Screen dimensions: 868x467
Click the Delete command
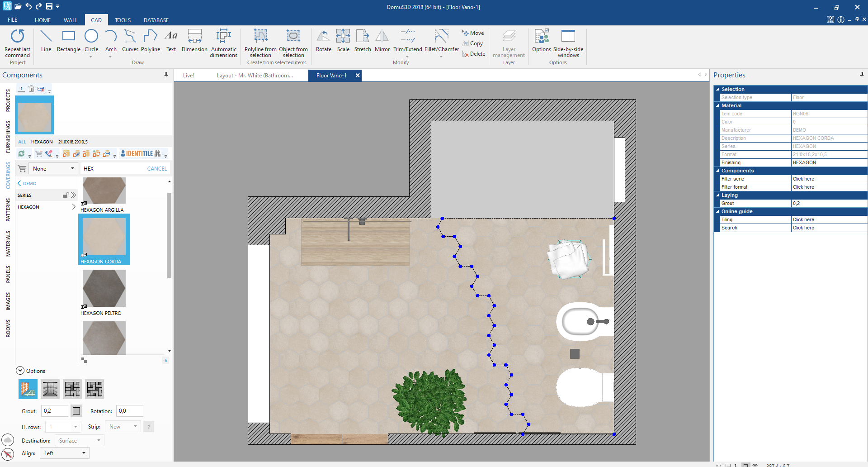(x=473, y=54)
